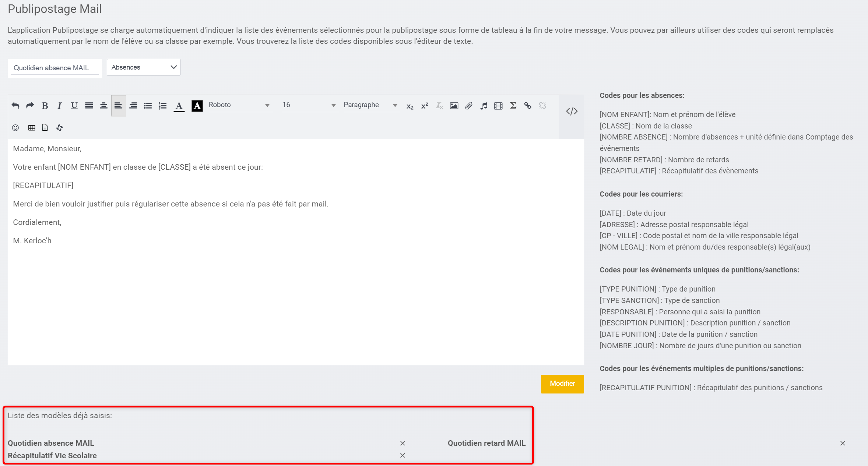Align text to the left
The image size is (868, 466).
click(118, 106)
